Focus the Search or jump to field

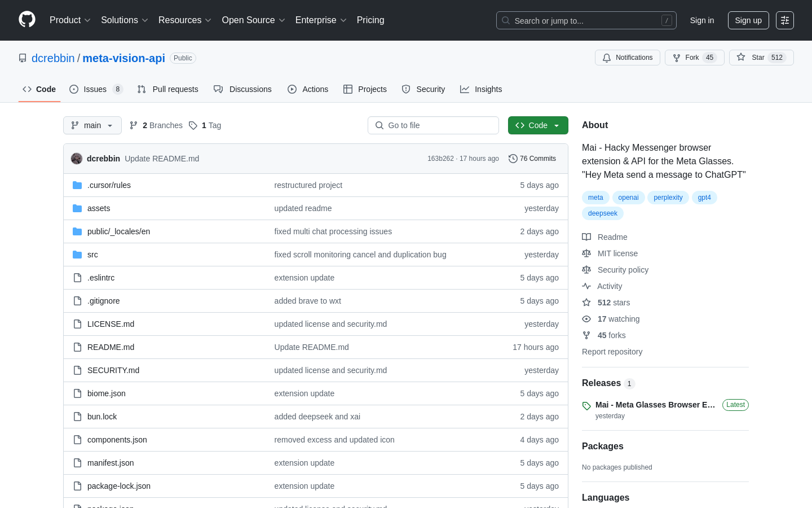[x=586, y=20]
